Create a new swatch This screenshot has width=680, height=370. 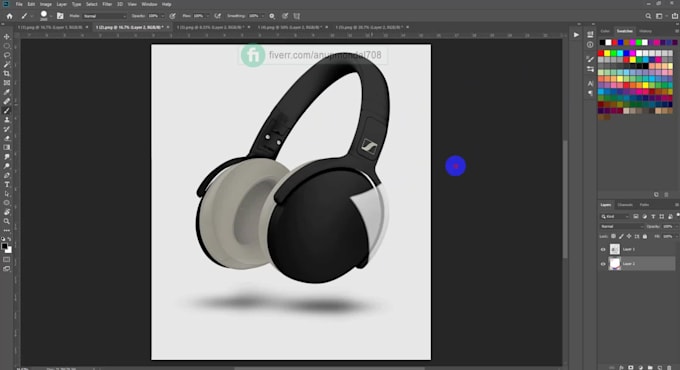[x=656, y=195]
